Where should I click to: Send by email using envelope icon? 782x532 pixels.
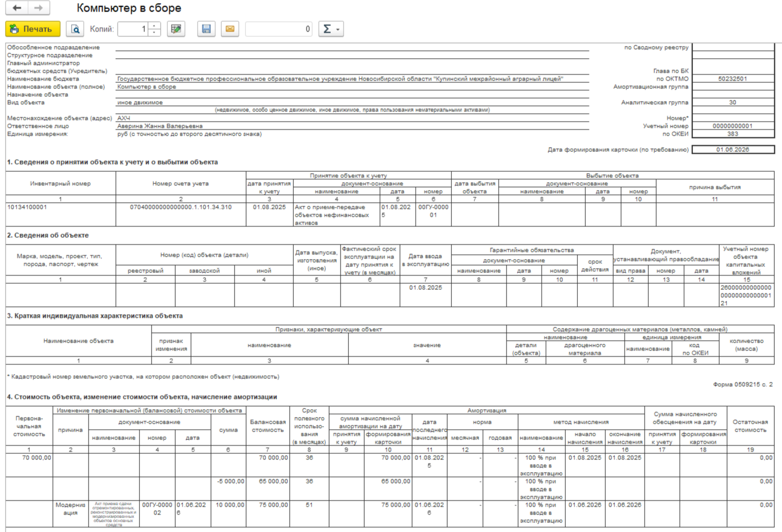pos(230,28)
